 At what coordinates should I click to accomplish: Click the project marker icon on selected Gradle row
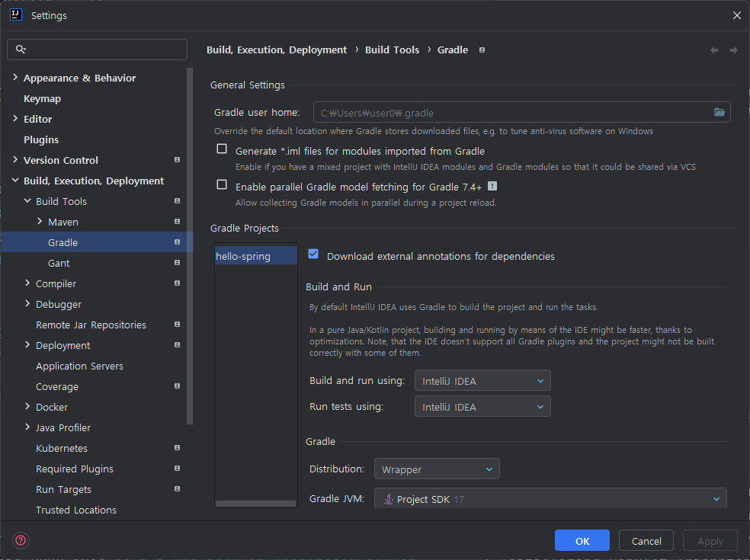[x=177, y=242]
